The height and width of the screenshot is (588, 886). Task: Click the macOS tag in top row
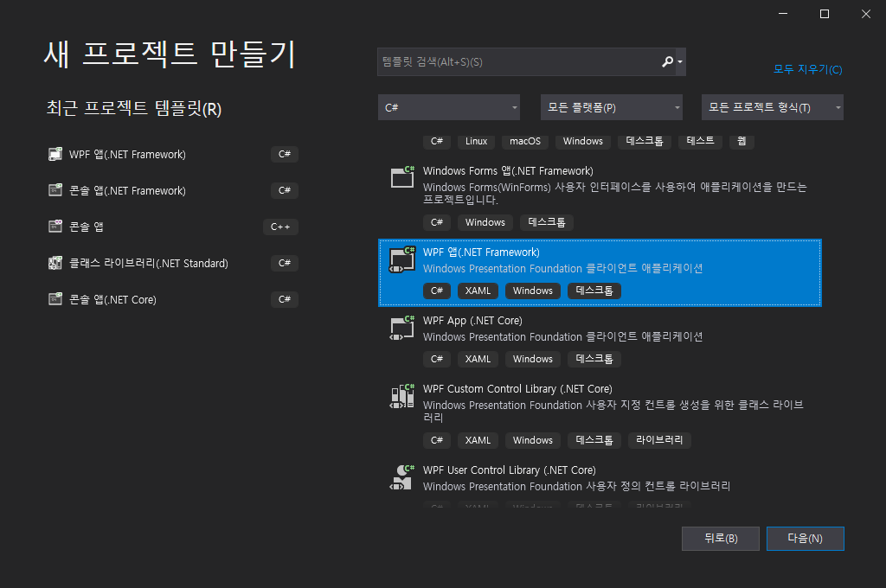[x=525, y=141]
